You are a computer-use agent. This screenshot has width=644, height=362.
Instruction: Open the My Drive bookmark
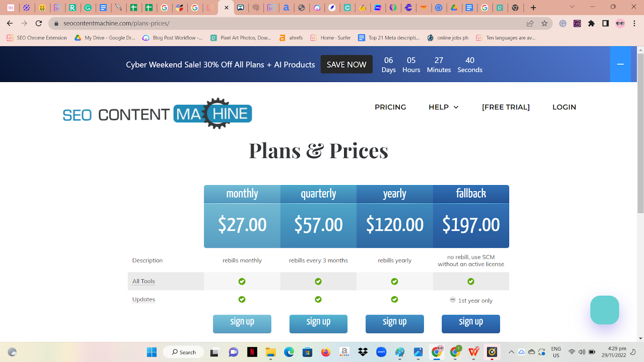pyautogui.click(x=105, y=38)
